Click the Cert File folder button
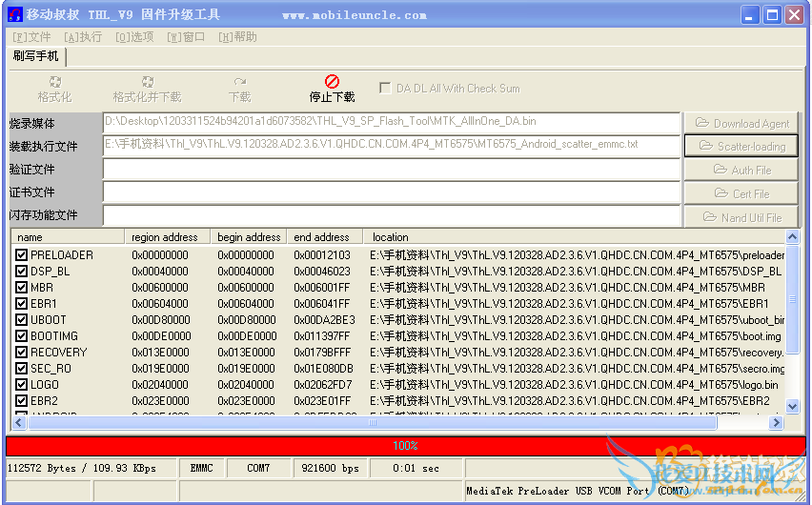Screen dimensions: 812x505 [x=741, y=193]
